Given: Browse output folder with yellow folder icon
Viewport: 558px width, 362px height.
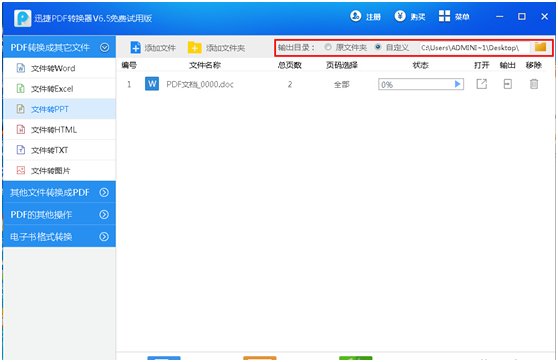Looking at the screenshot, I should click(x=540, y=47).
